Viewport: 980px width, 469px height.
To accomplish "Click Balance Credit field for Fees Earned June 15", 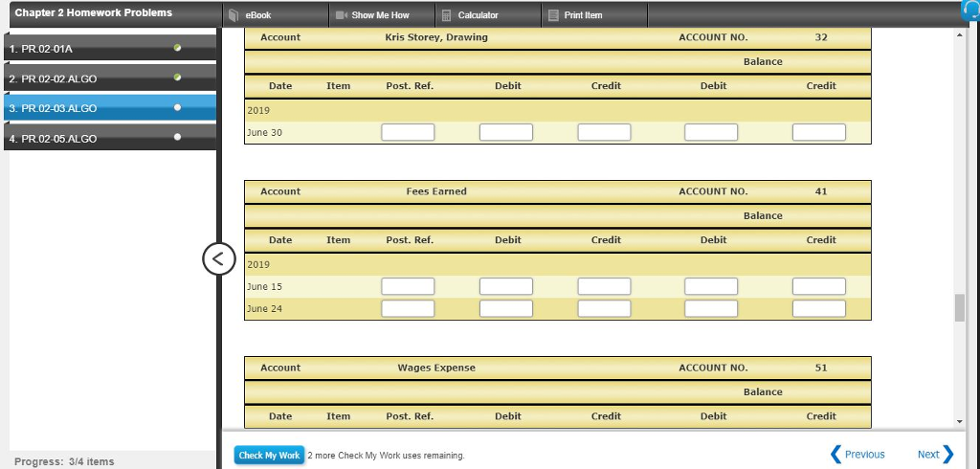I will pos(819,286).
